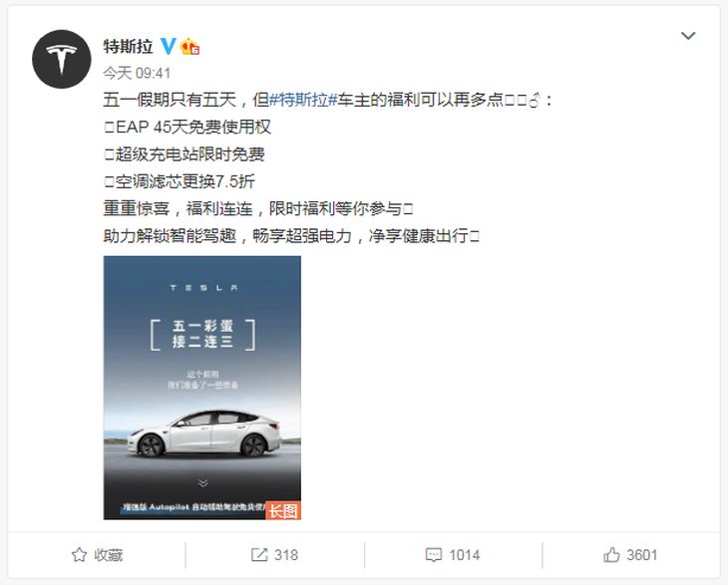Open the post timestamp 今天 09:41
This screenshot has height=585, width=728.
click(x=137, y=73)
